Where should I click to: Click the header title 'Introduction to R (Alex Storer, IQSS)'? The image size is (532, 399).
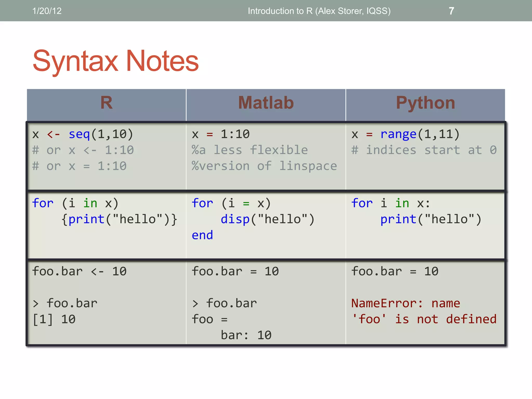(319, 11)
